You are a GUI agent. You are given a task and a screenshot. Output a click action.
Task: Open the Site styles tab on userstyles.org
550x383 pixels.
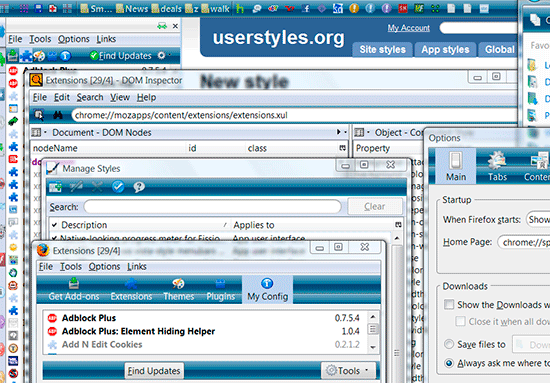382,49
